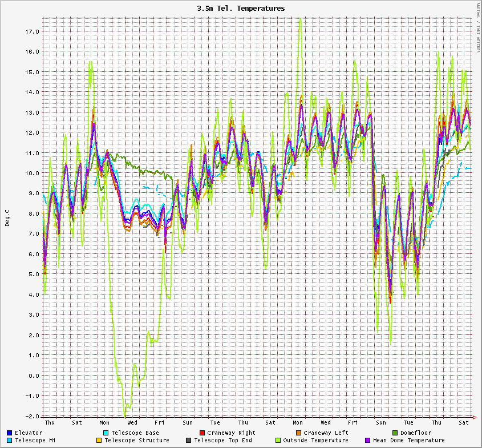The width and height of the screenshot is (482, 448).
Task: Click the dark green Domefloor legend swatch
Action: (x=395, y=433)
